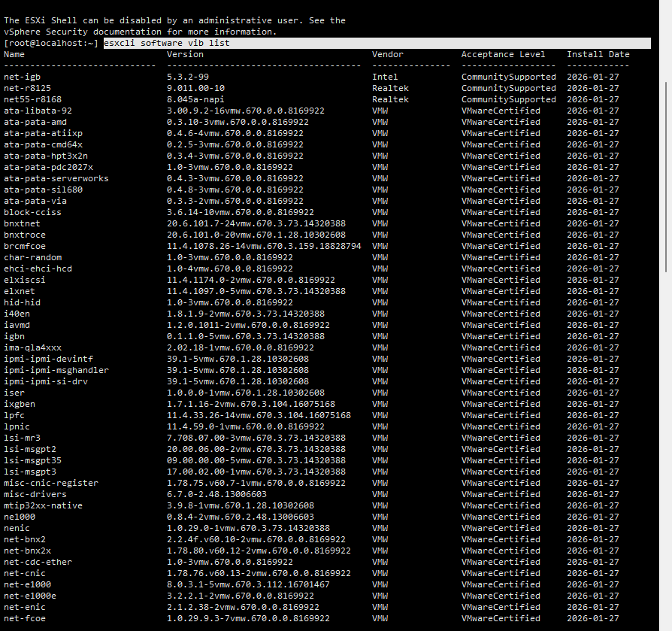Viewport: 672px width, 631px height.
Task: Click the Vendor column header
Action: pyautogui.click(x=387, y=54)
